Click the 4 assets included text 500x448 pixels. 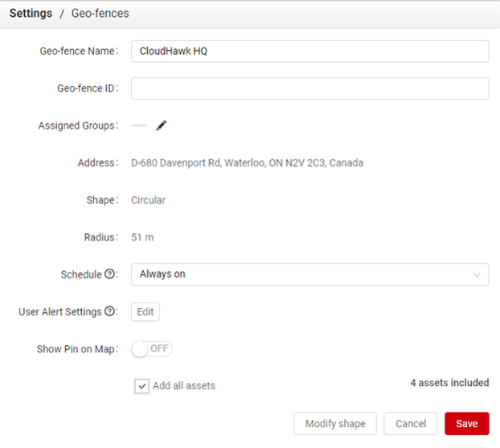pos(449,383)
